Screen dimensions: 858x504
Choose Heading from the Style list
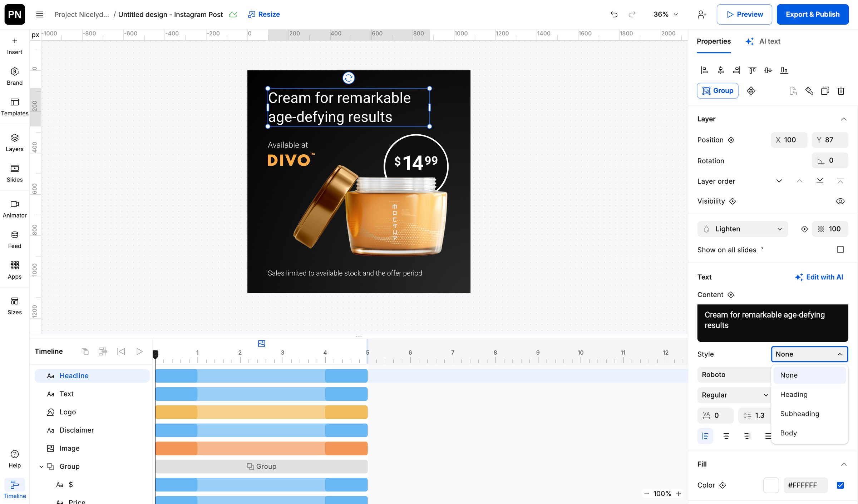tap(809, 394)
